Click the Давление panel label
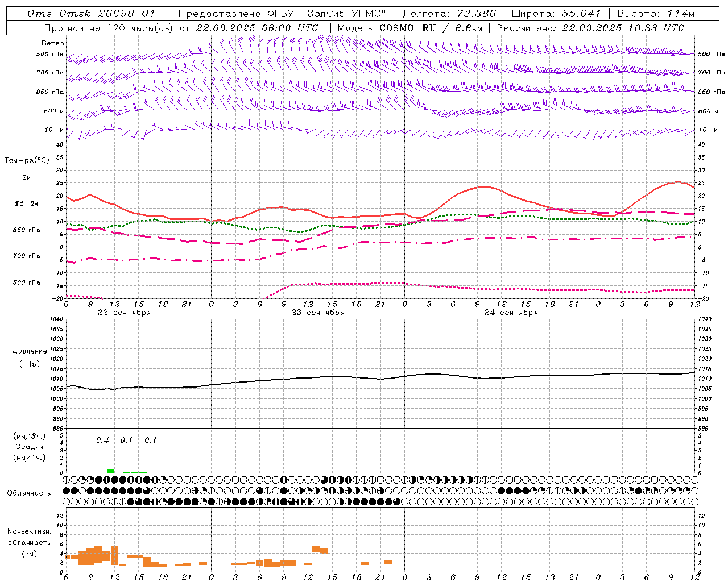The width and height of the screenshot is (728, 582). tap(30, 351)
